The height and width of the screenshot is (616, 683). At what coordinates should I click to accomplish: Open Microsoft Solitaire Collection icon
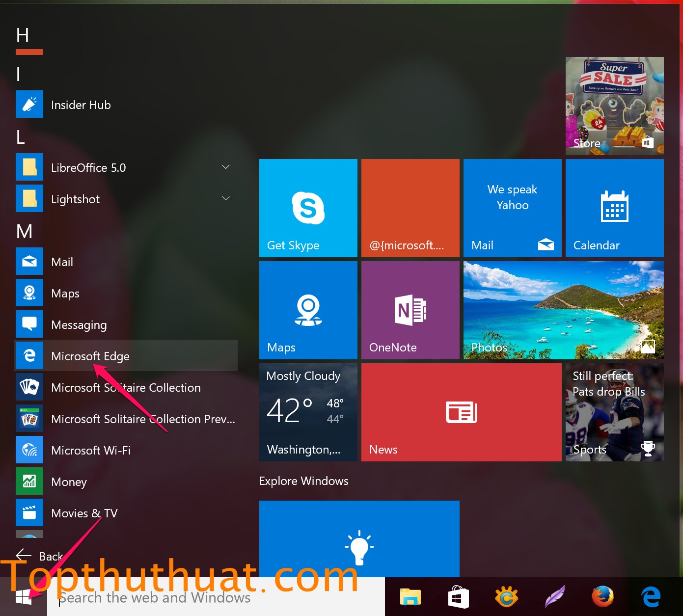[x=29, y=387]
